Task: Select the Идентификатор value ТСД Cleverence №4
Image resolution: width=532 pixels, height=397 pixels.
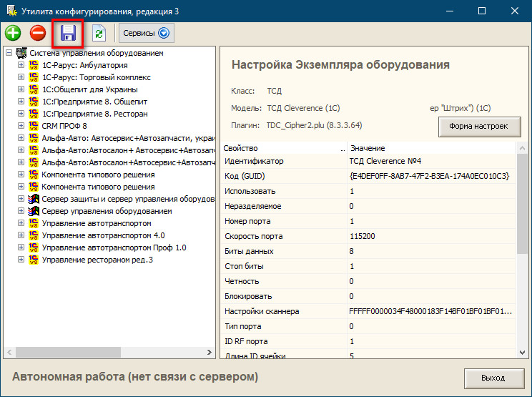Action: point(385,161)
